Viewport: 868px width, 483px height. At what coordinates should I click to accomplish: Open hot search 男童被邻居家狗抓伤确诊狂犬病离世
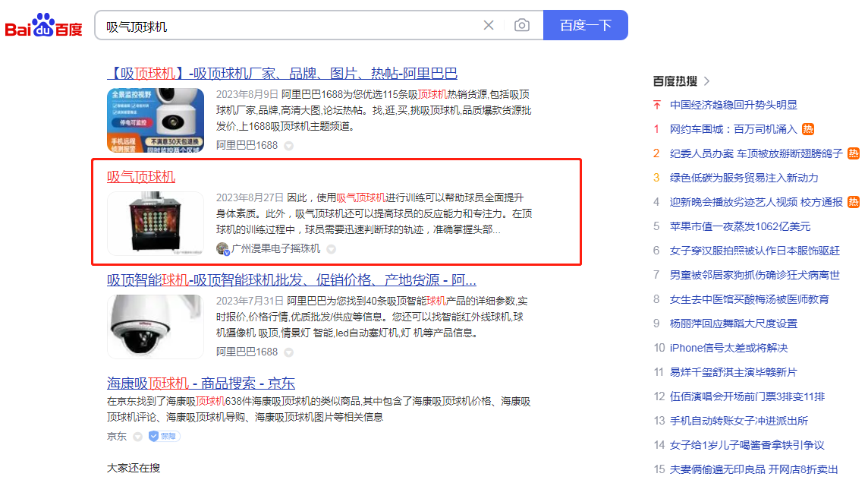(x=755, y=275)
